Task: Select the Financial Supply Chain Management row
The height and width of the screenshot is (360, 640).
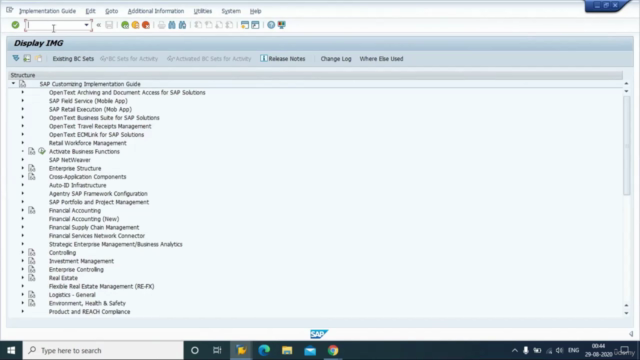Action: point(94,227)
